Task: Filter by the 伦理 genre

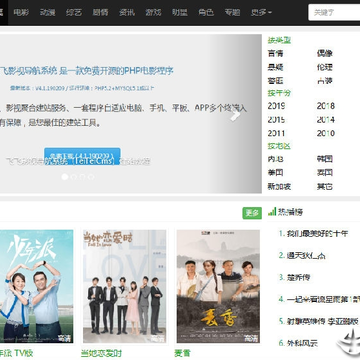Action: [x=325, y=67]
